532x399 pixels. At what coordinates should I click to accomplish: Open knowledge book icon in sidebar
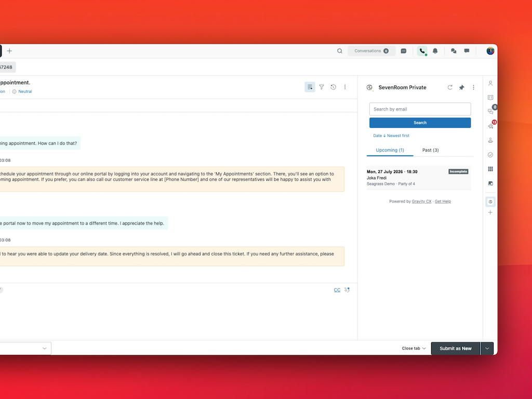tap(490, 97)
